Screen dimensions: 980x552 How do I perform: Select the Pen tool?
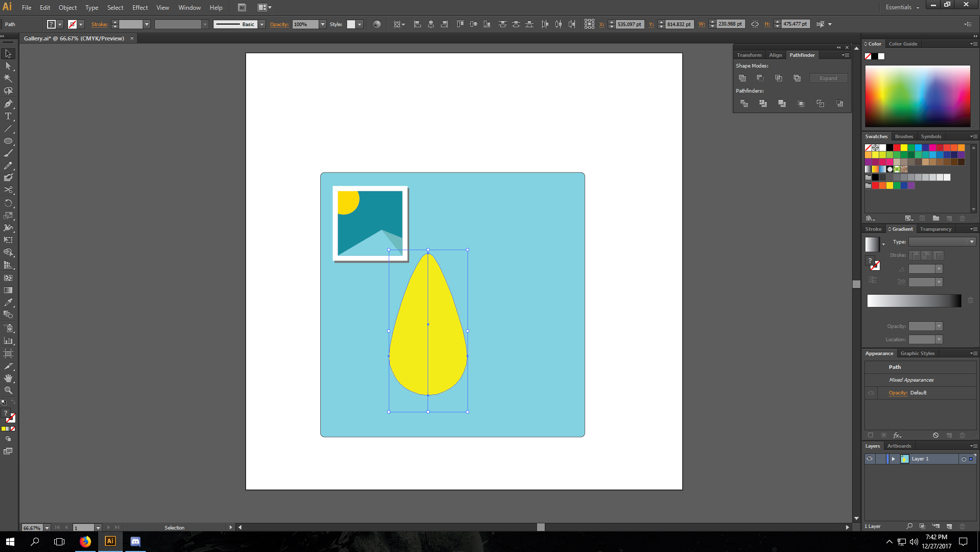8,104
